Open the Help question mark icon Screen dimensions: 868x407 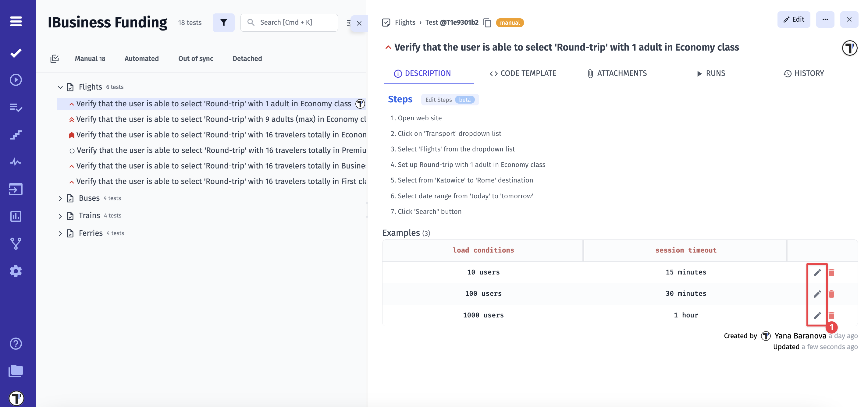pos(16,344)
